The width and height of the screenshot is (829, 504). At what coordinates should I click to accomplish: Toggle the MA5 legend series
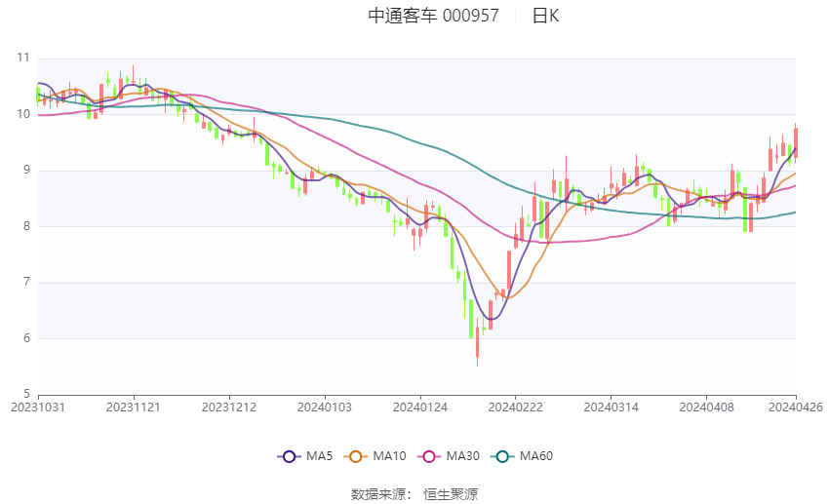(x=305, y=456)
